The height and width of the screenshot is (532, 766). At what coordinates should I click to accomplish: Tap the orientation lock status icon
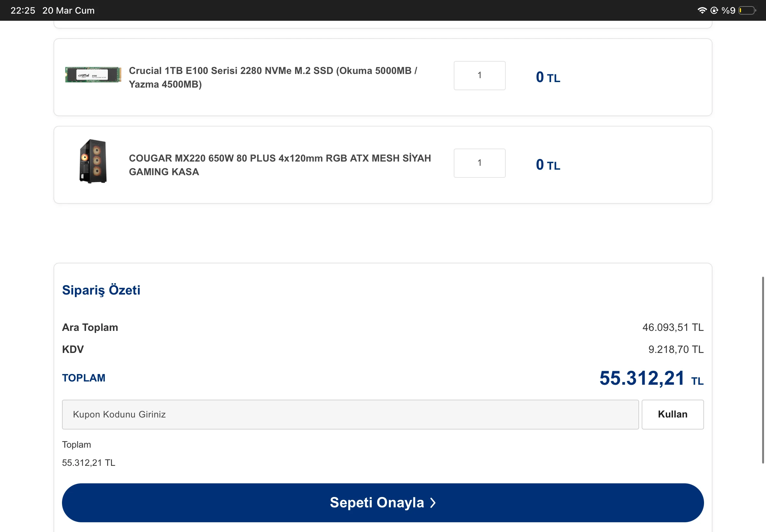[x=714, y=10]
